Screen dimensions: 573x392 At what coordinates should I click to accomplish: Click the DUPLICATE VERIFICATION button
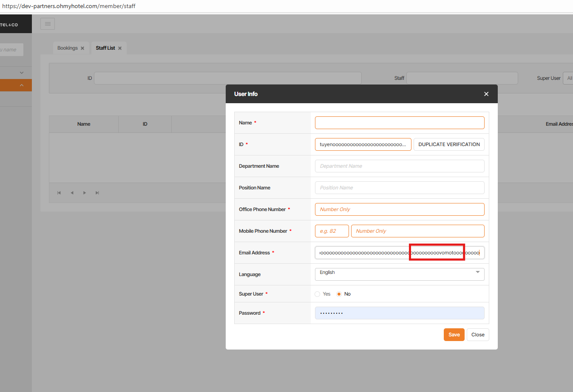tap(448, 144)
